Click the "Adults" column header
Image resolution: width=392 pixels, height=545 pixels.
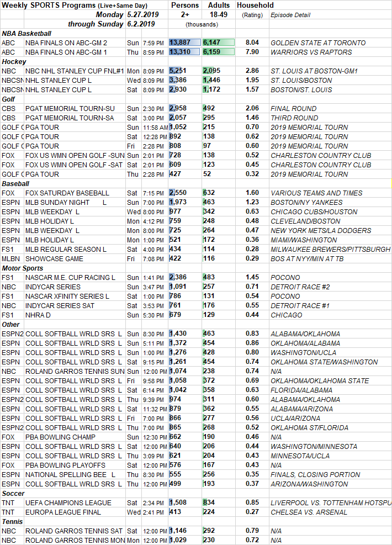(219, 5)
